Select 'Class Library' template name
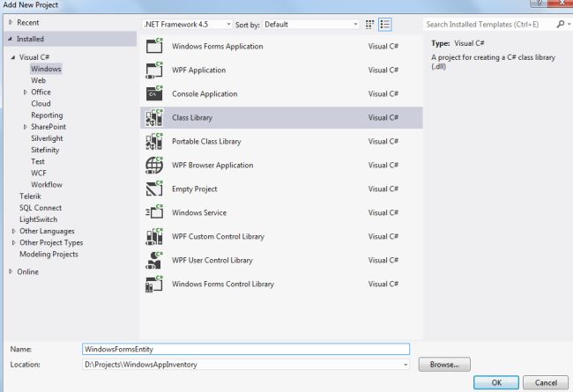Image resolution: width=573 pixels, height=392 pixels. pos(192,118)
